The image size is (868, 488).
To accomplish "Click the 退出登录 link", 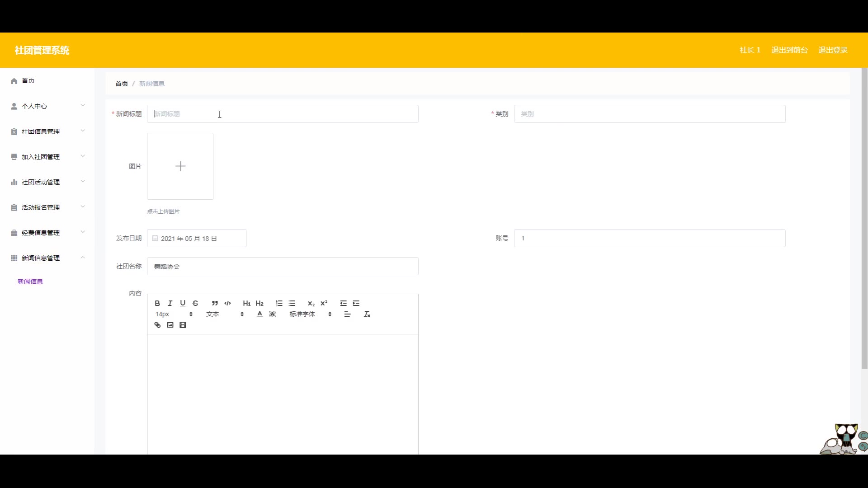I will click(x=833, y=50).
